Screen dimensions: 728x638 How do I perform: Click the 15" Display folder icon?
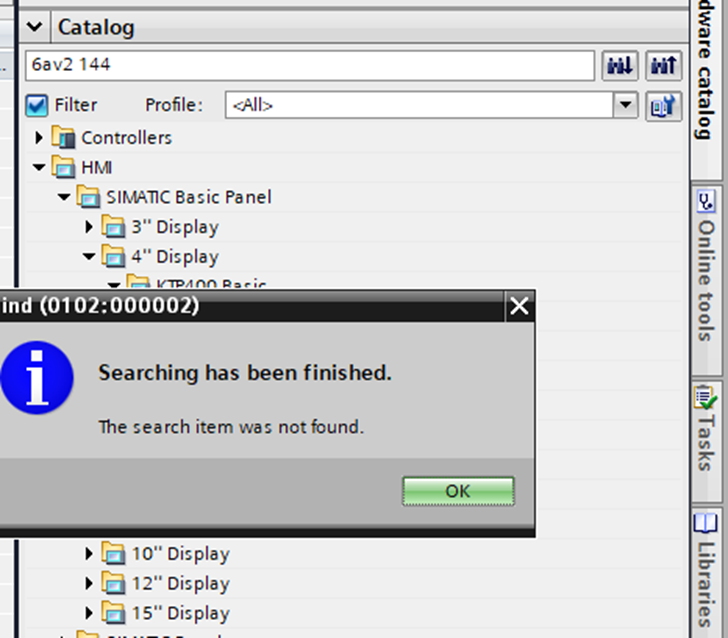(113, 613)
